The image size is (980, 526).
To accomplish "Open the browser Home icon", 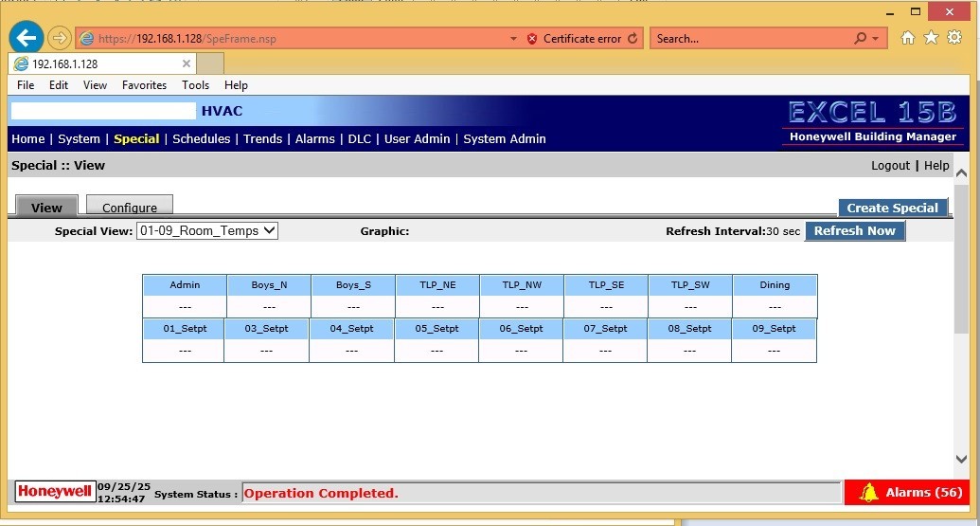I will point(907,38).
